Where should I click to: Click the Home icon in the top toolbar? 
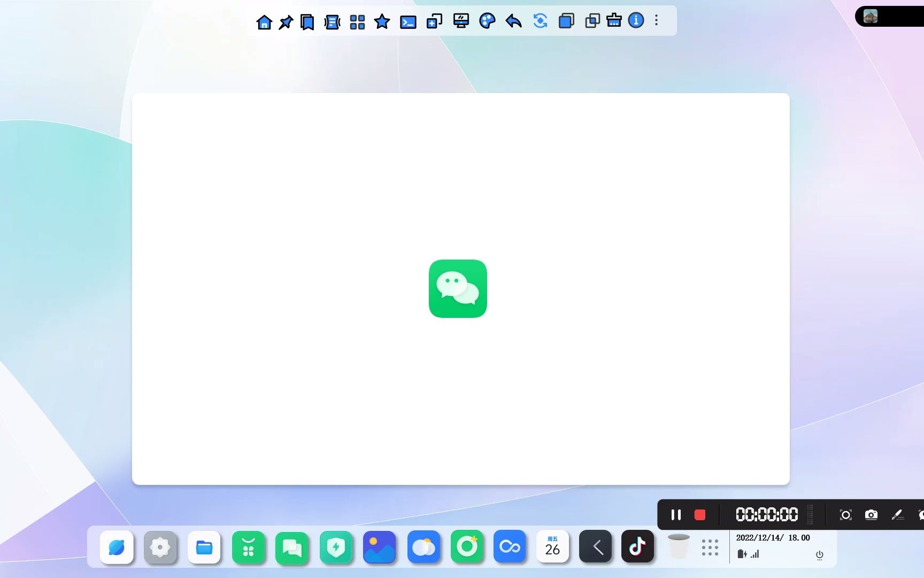point(264,22)
